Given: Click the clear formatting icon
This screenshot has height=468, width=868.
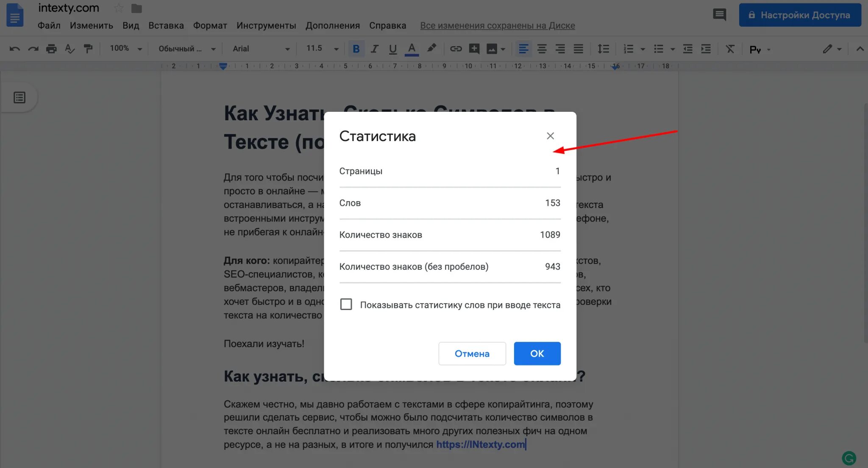Looking at the screenshot, I should 730,49.
